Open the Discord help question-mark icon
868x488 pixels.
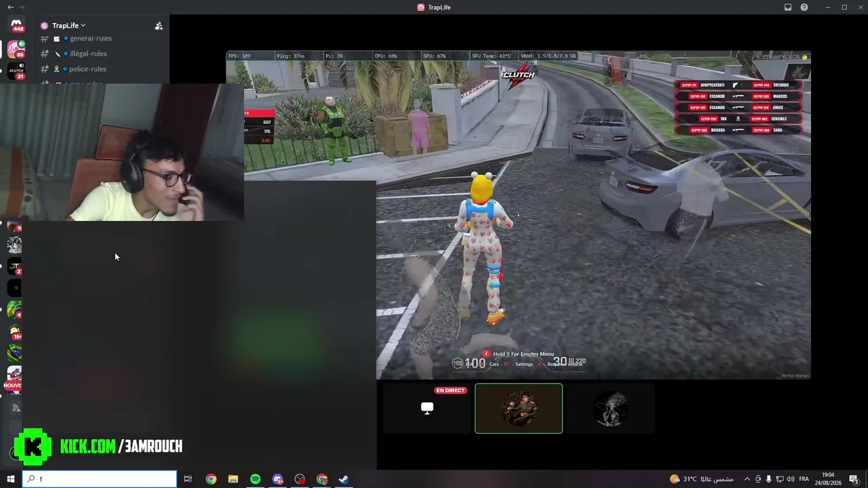point(804,7)
